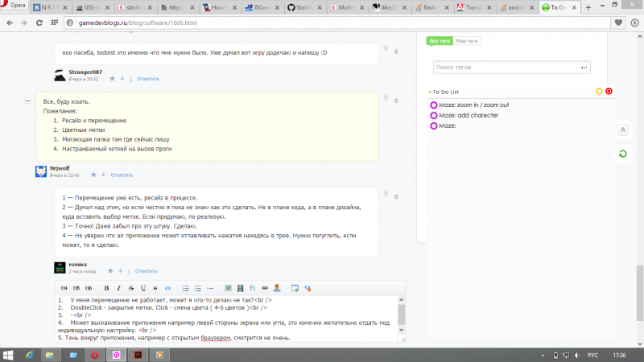Open Nrjwolf's user profile link

[x=60, y=168]
